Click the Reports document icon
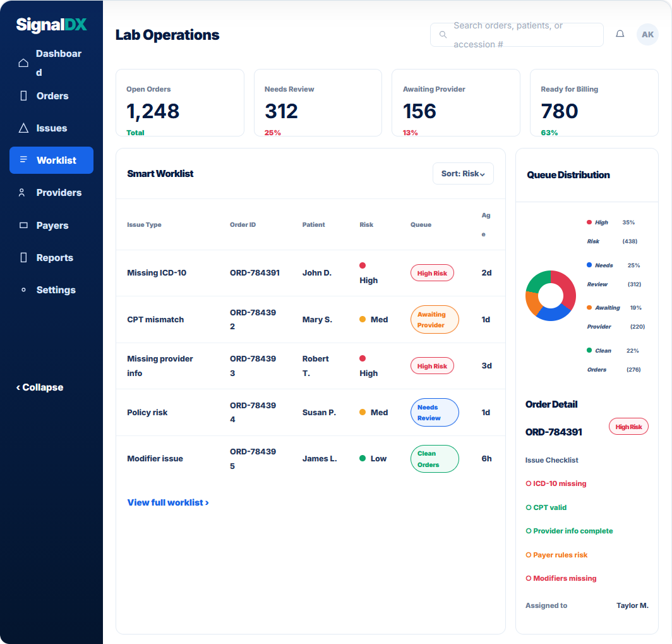The width and height of the screenshot is (672, 644). pyautogui.click(x=23, y=257)
